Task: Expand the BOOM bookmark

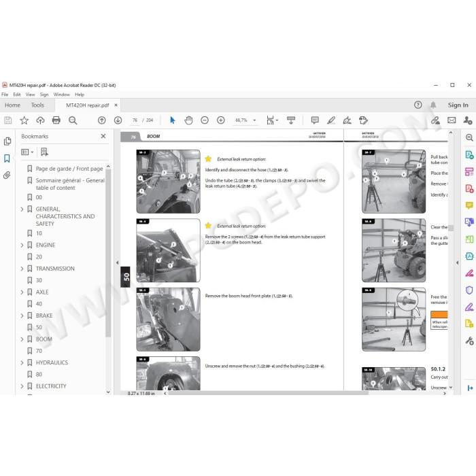Action: (22, 339)
